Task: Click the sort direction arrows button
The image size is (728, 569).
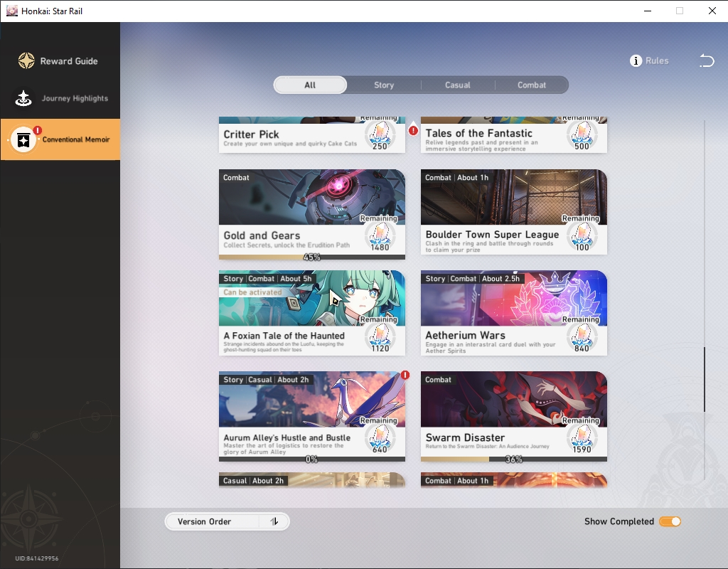Action: click(x=274, y=521)
